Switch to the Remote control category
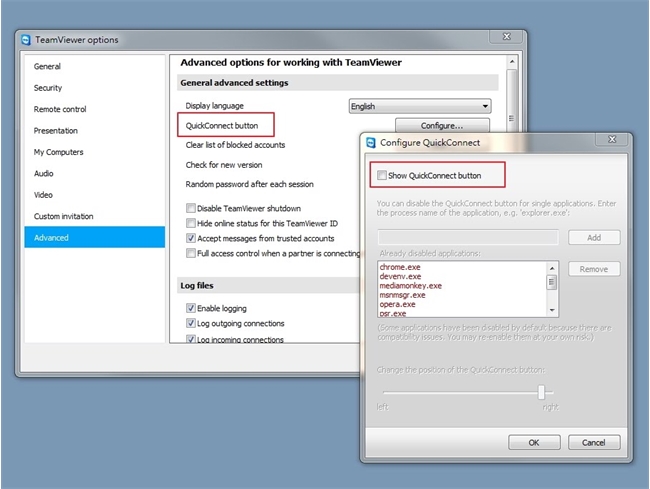The image size is (650, 489). click(x=60, y=109)
